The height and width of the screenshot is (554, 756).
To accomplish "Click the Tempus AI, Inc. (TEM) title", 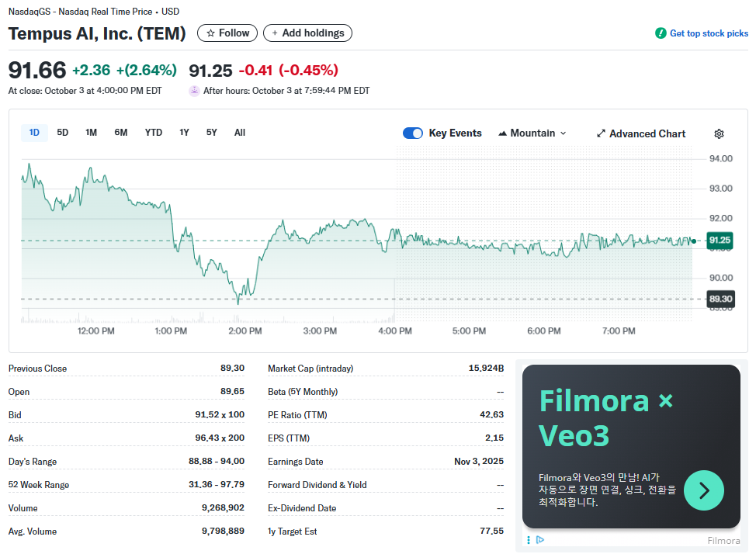I will 97,33.
